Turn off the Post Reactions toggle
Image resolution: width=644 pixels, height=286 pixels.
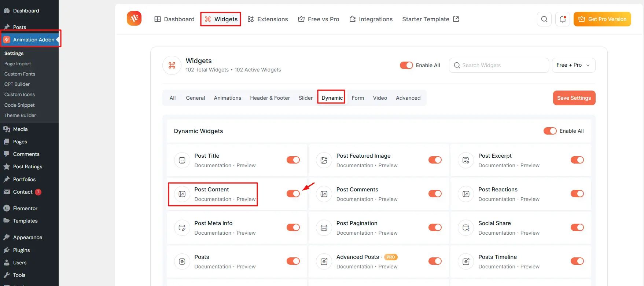point(577,194)
